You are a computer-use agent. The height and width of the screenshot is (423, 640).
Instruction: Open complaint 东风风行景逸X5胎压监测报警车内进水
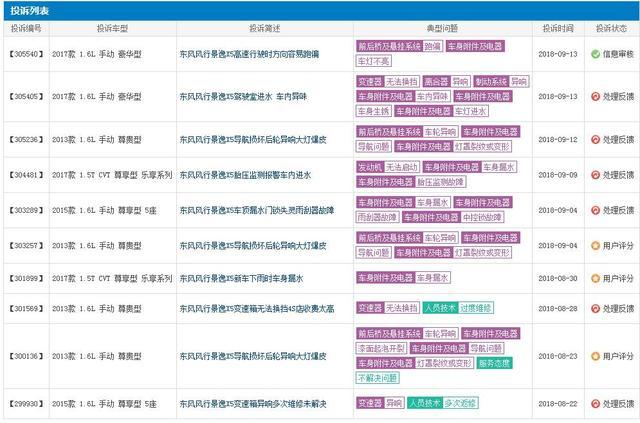coord(245,175)
